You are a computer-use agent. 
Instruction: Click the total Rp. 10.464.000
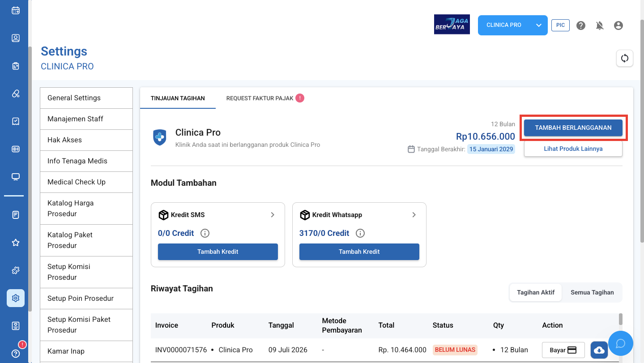pos(402,350)
